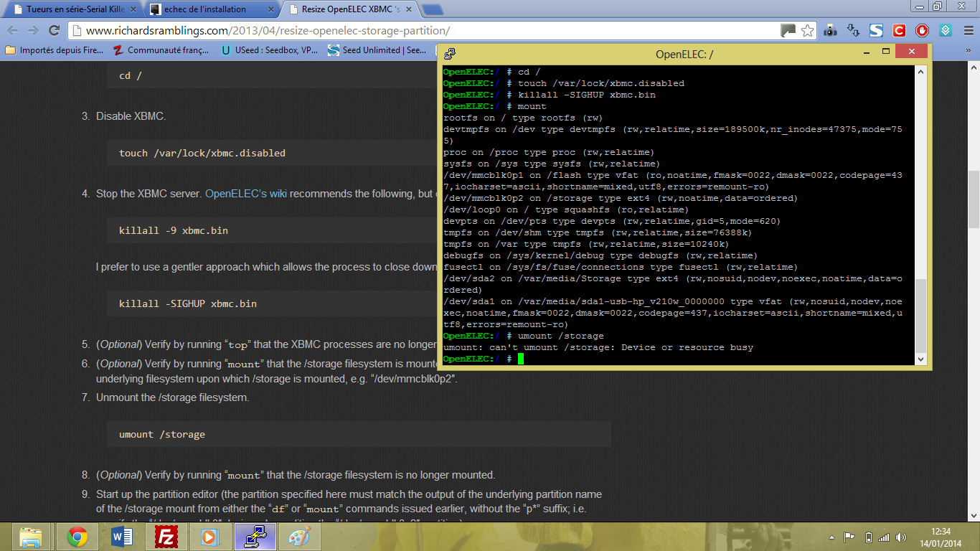Reload the current page in Chrome
Screen dimensions: 980x551
click(54, 31)
